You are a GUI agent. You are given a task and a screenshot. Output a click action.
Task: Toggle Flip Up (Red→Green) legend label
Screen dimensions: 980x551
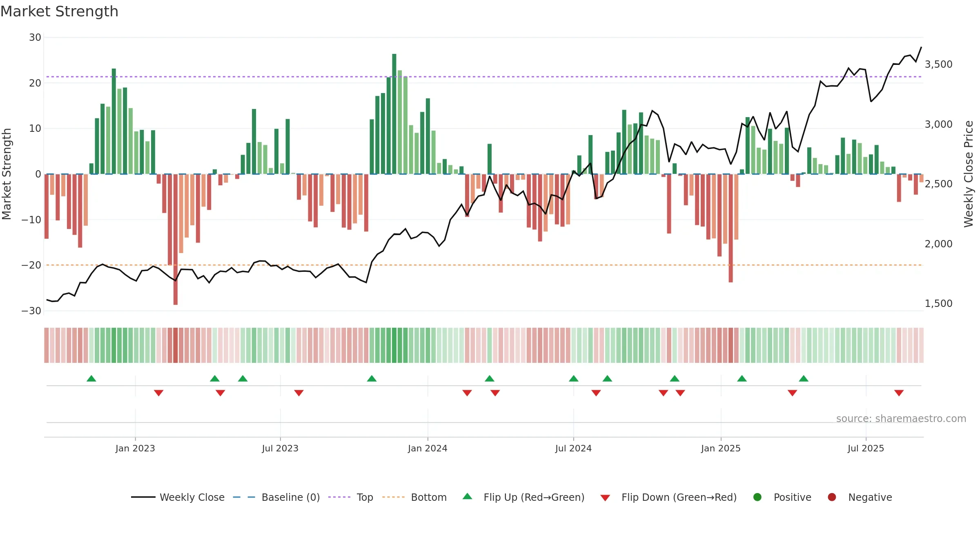534,498
